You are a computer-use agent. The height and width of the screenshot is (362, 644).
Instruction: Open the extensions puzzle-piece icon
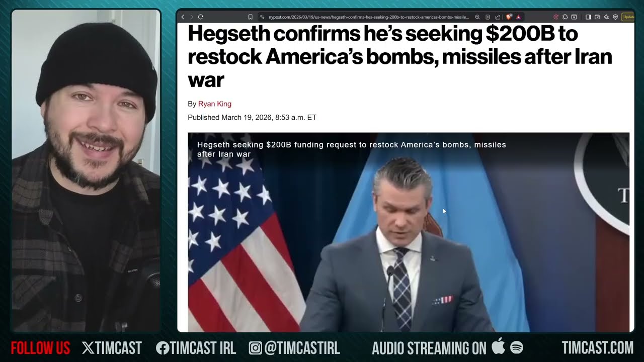[565, 17]
